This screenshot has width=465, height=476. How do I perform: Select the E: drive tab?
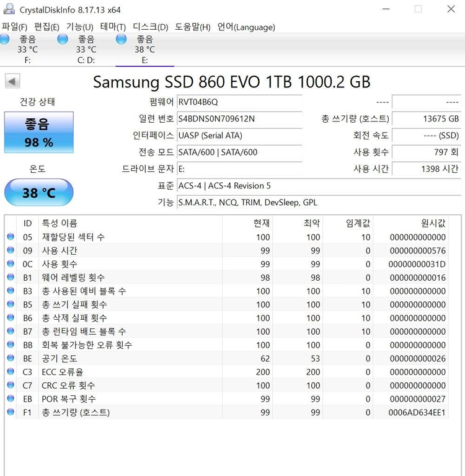[145, 50]
